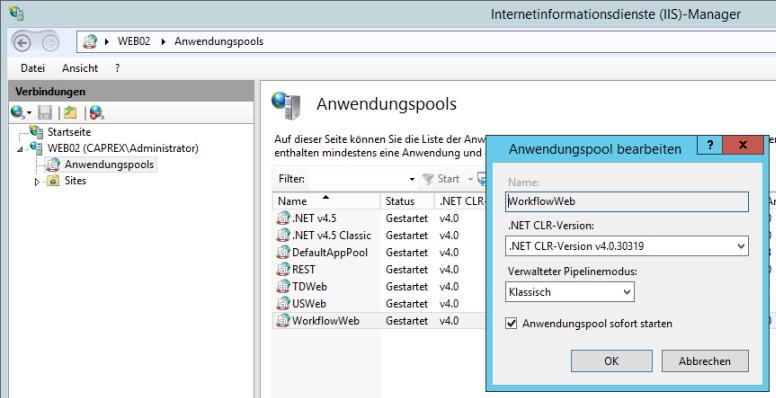Select WEB02 (CAPREX\Administrator) tree node

(123, 148)
